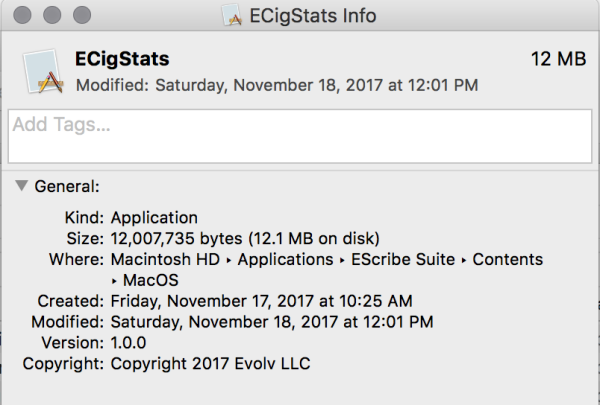
Task: Click the large ECigStats application icon
Action: [43, 70]
